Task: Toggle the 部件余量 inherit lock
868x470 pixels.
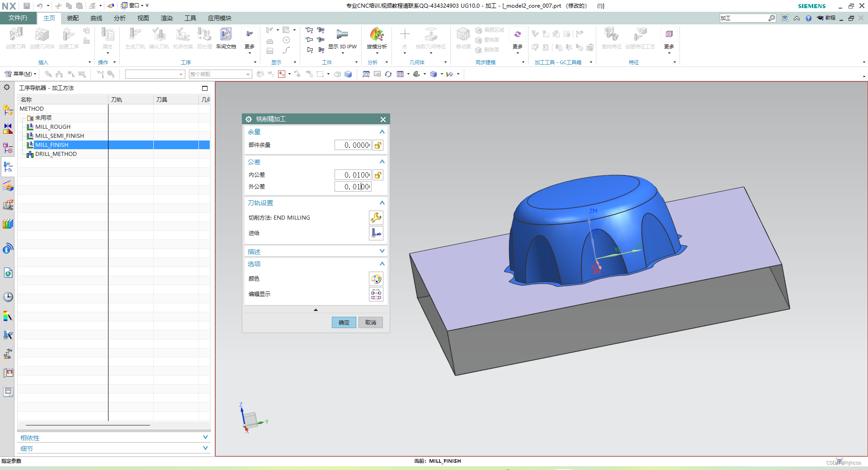Action: coord(378,145)
